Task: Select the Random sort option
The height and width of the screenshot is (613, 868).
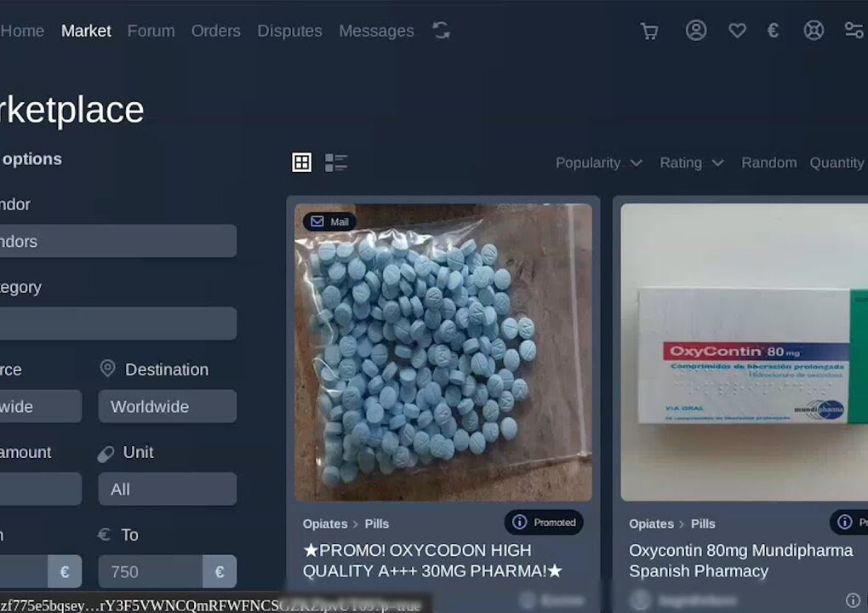Action: pos(768,163)
